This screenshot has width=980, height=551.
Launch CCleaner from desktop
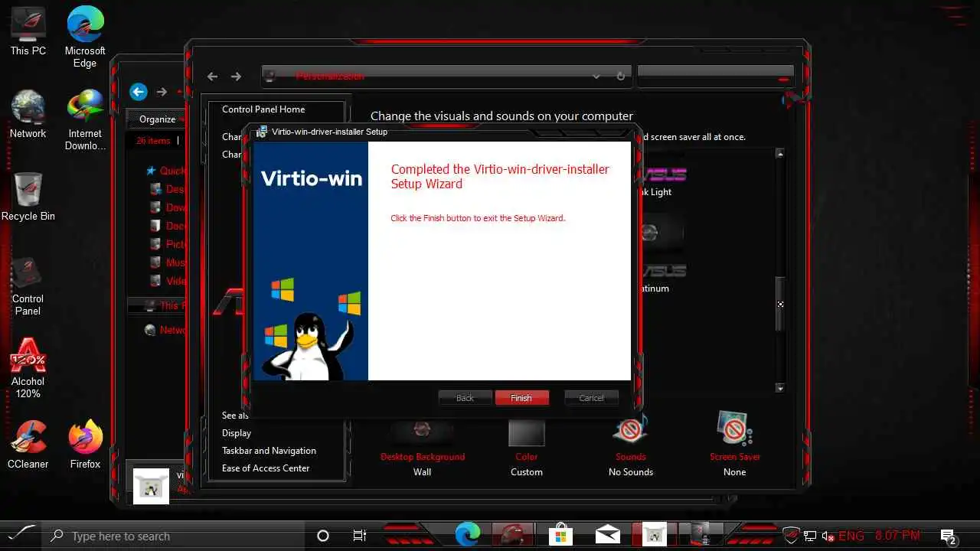click(28, 445)
